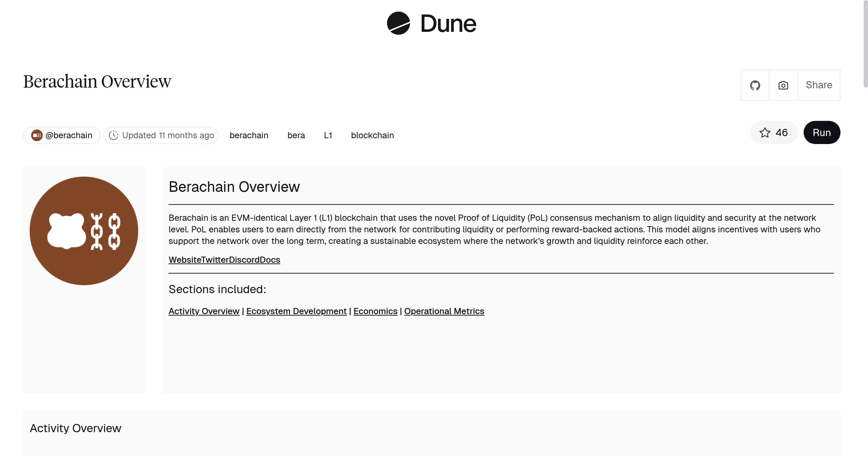The height and width of the screenshot is (456, 868).
Task: Open the GitHub icon button
Action: [755, 85]
